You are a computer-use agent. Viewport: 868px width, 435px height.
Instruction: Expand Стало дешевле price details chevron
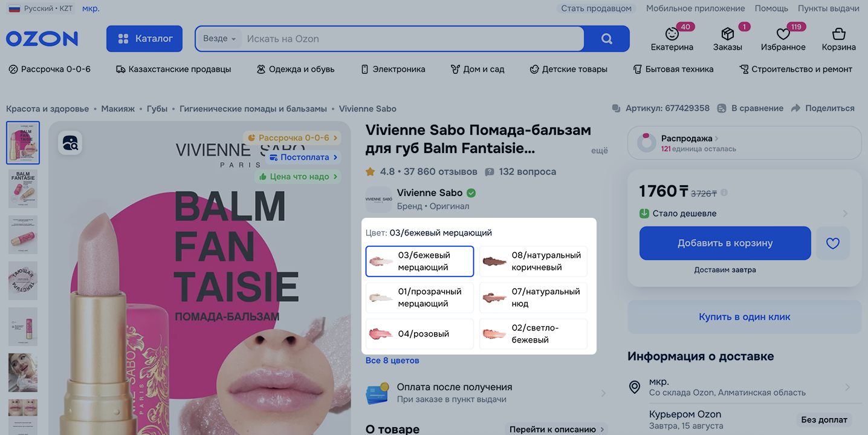(845, 214)
